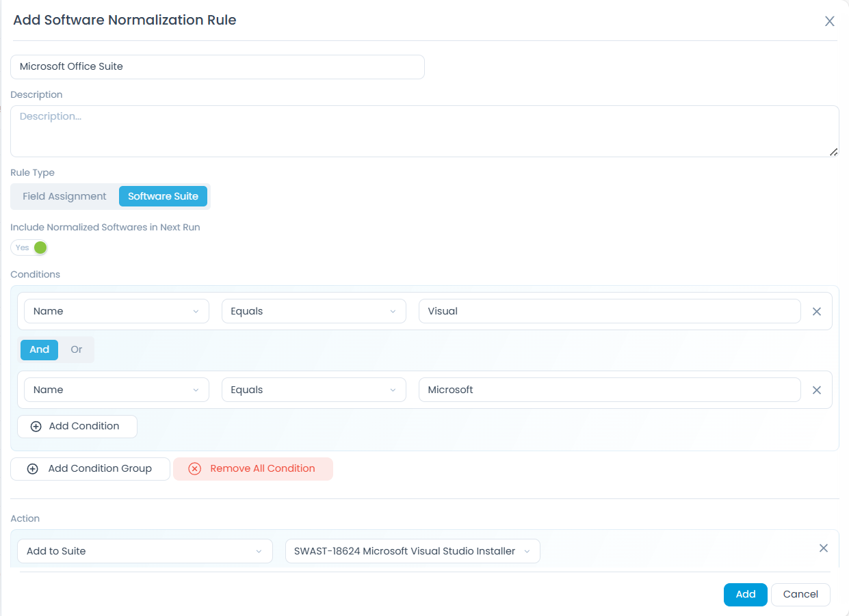Viewport: 849px width, 616px height.
Task: Select the And connector between conditions
Action: pos(39,349)
